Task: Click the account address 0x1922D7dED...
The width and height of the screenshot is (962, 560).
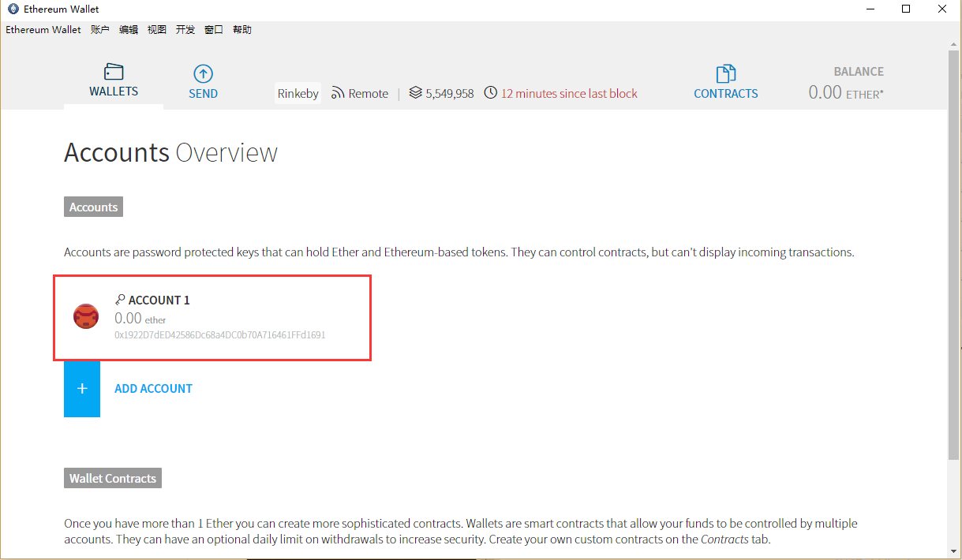Action: [220, 335]
